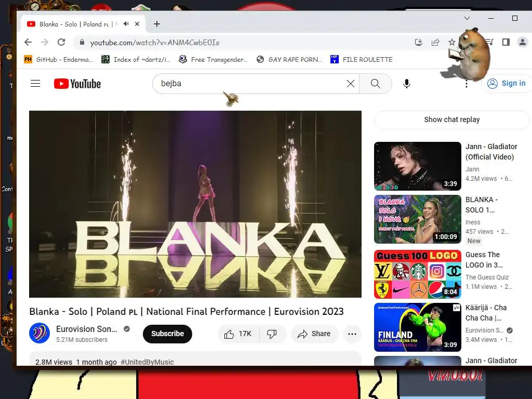Open a new browser tab
Screen dimensions: 532x399
click(x=157, y=24)
